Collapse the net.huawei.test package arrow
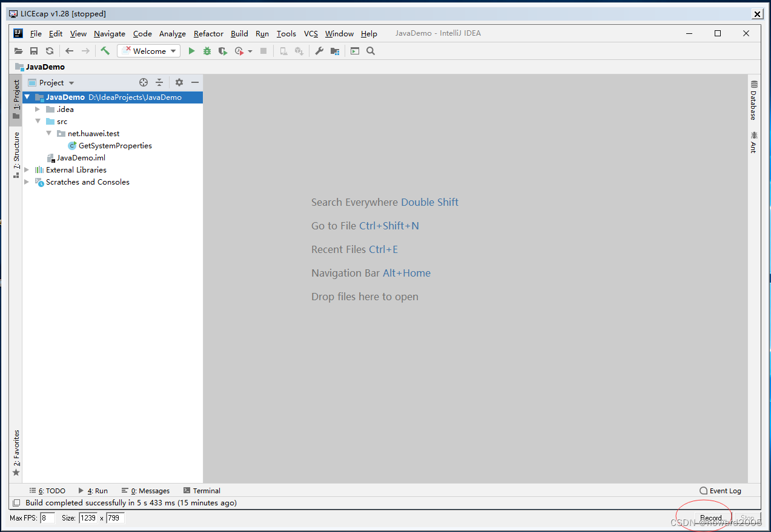Screen dimensions: 771x532 (49, 134)
